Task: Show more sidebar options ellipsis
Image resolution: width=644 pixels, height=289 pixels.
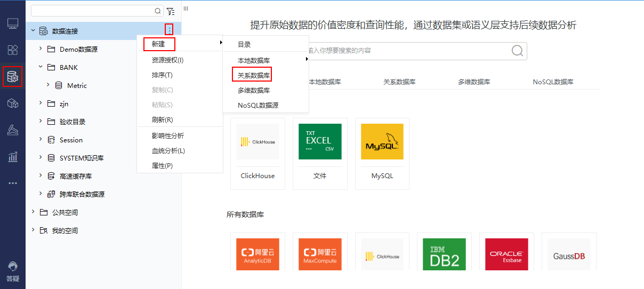Action: [x=13, y=183]
